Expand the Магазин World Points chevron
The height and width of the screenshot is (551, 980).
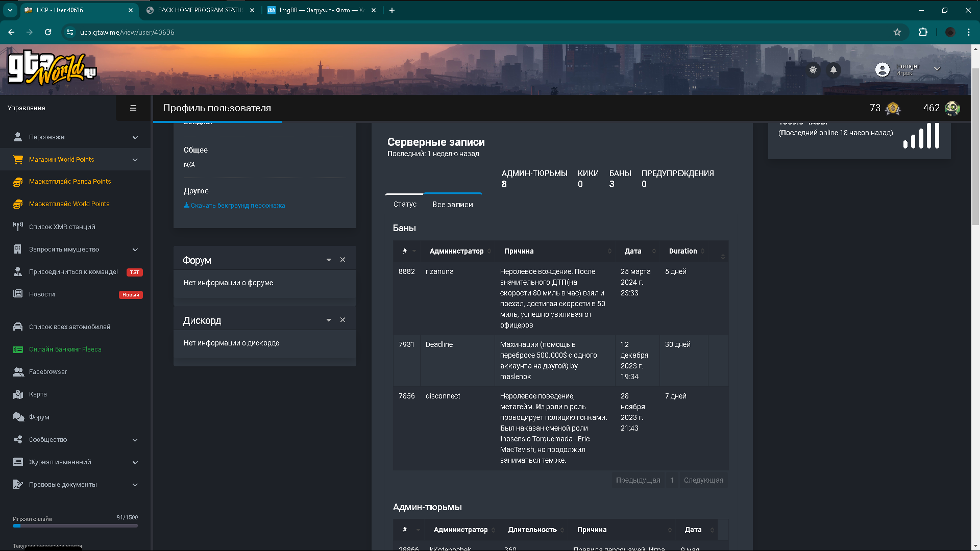[135, 160]
